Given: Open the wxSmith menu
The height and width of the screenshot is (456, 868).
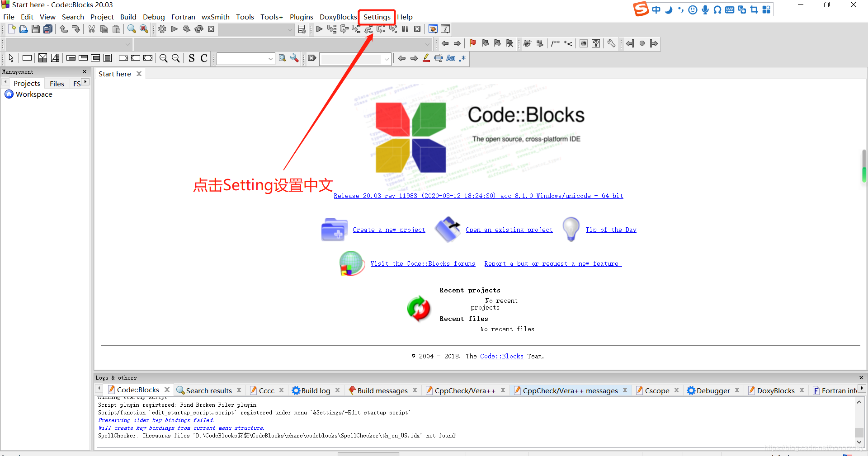Looking at the screenshot, I should point(216,17).
